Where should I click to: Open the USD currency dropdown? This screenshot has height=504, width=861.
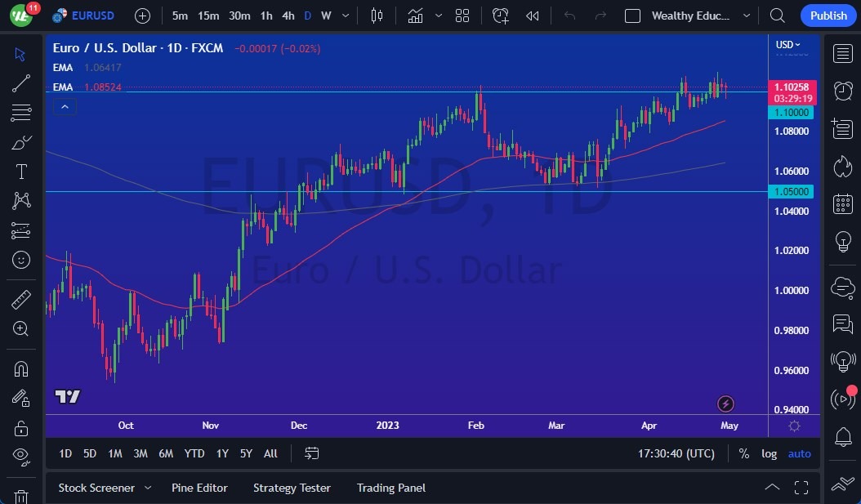coord(787,44)
